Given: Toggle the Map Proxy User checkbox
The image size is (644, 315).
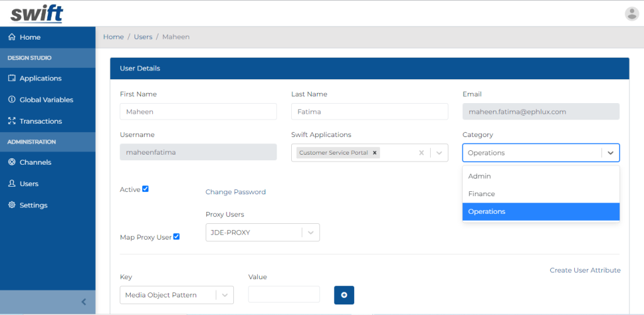Looking at the screenshot, I should pos(177,236).
